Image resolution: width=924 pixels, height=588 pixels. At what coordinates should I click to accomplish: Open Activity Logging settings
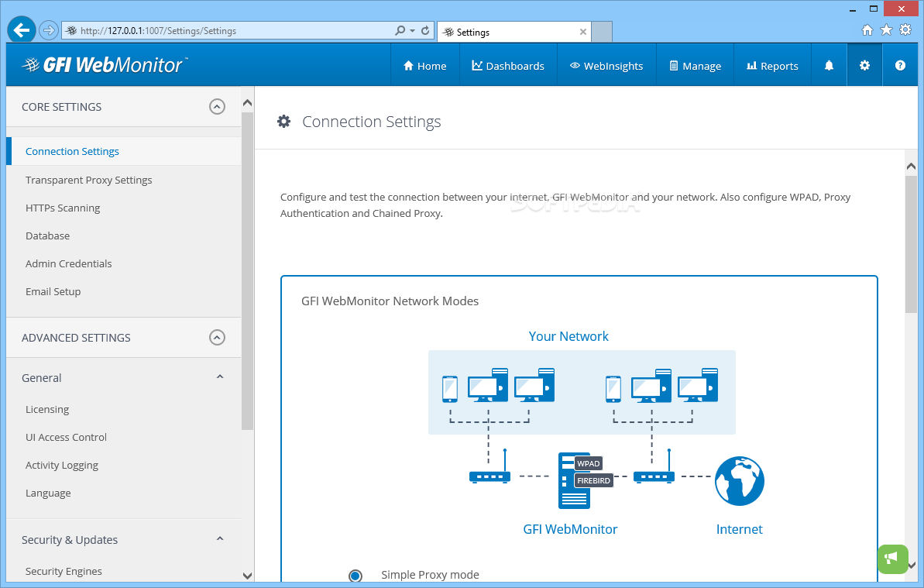coord(62,466)
